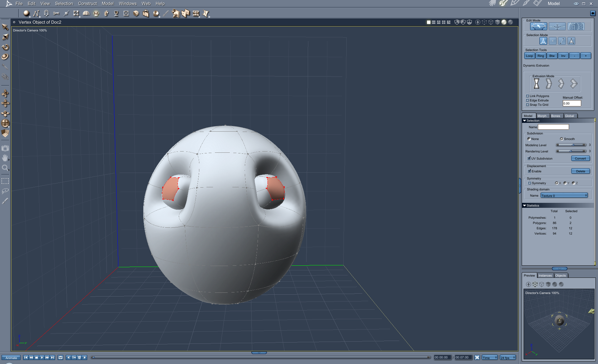Click the Loop selection tool button
The height and width of the screenshot is (364, 598).
coord(529,56)
